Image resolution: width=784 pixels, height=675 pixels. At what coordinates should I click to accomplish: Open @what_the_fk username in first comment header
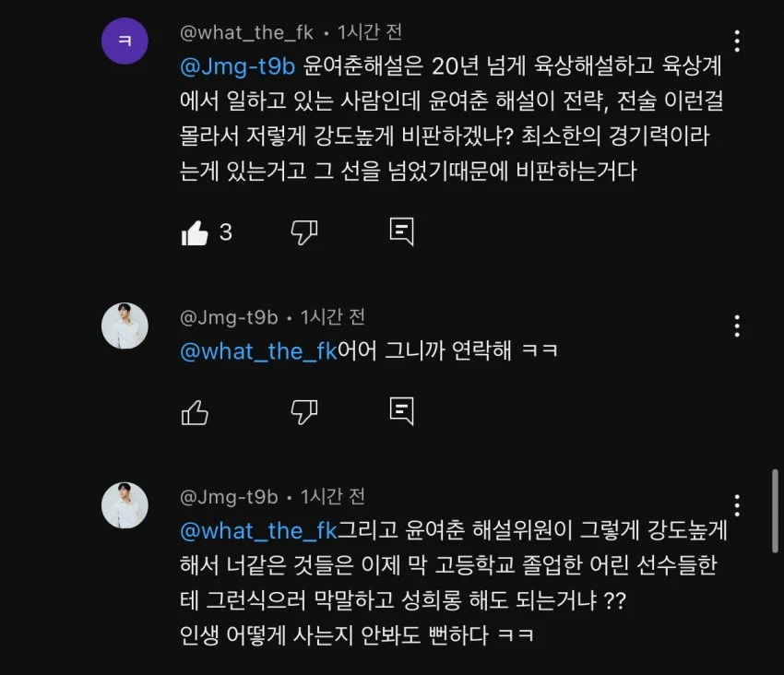246,33
